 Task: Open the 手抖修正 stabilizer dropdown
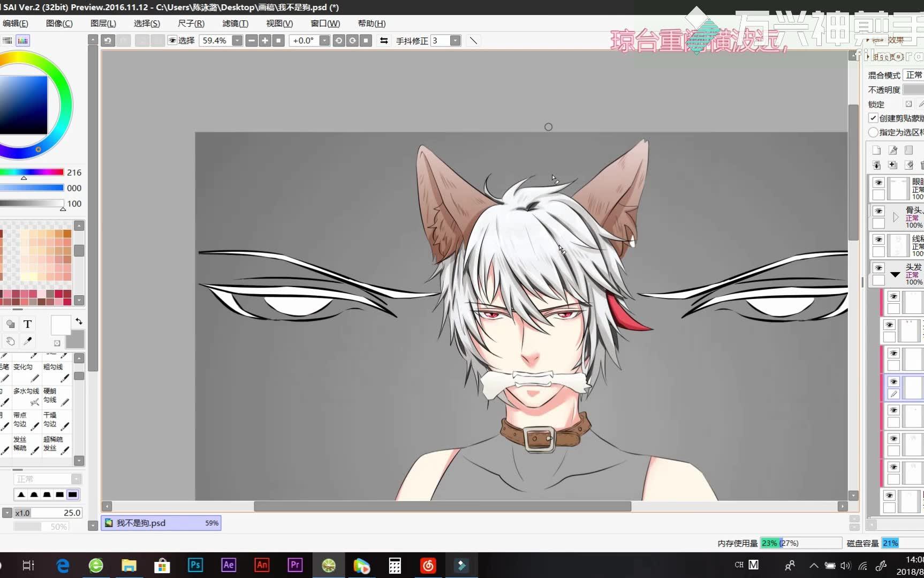[x=456, y=41]
